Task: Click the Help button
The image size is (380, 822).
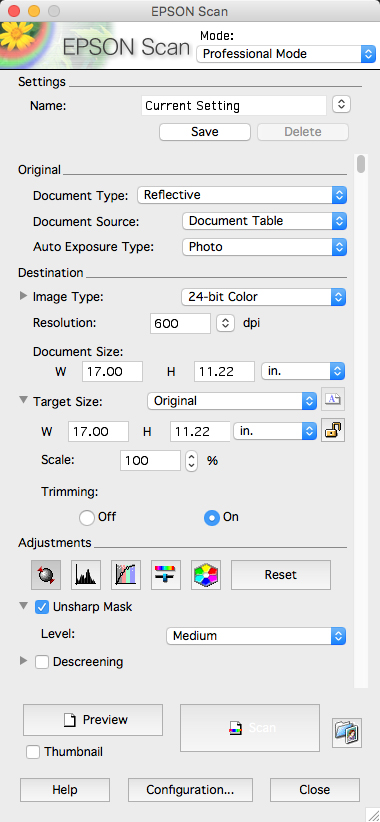Action: pyautogui.click(x=65, y=789)
